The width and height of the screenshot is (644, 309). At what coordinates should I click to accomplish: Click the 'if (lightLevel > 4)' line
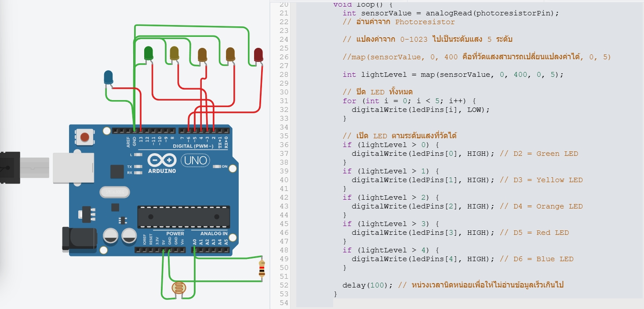tap(391, 250)
